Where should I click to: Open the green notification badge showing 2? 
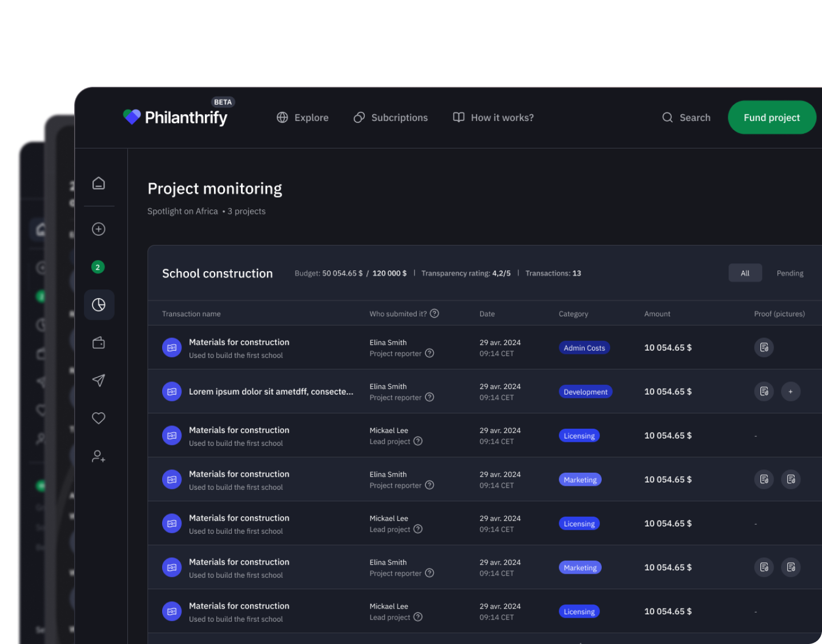pyautogui.click(x=98, y=267)
